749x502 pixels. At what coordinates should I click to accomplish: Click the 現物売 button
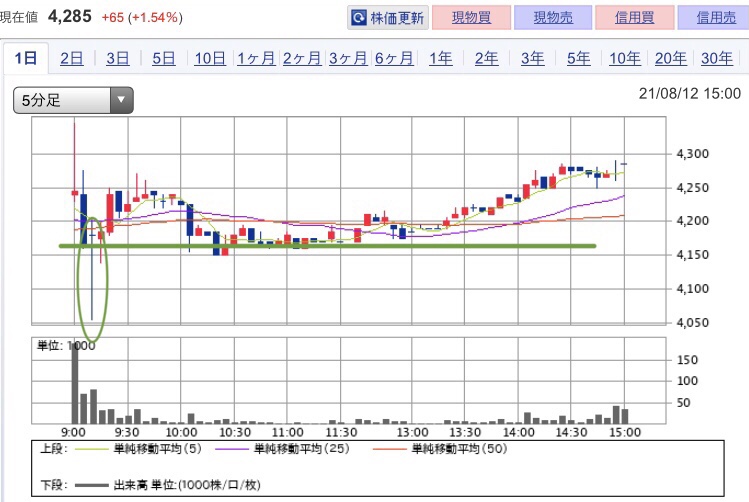553,18
